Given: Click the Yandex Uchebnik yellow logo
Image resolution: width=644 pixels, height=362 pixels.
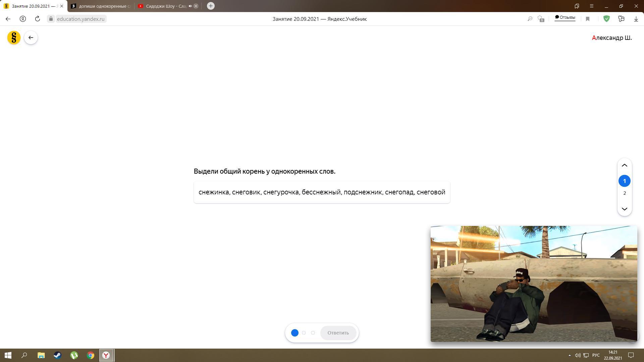Looking at the screenshot, I should [x=14, y=38].
